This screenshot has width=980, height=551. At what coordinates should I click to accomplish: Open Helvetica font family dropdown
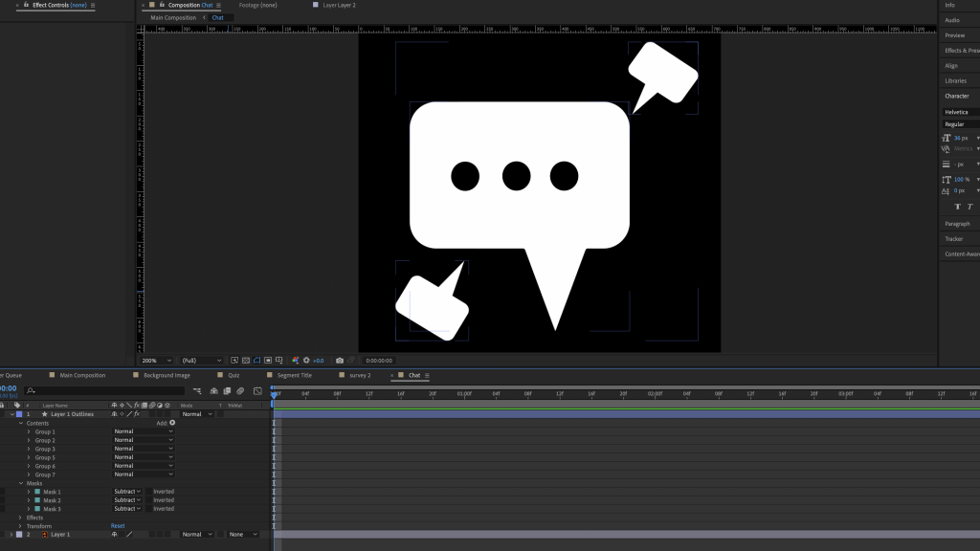click(x=961, y=113)
